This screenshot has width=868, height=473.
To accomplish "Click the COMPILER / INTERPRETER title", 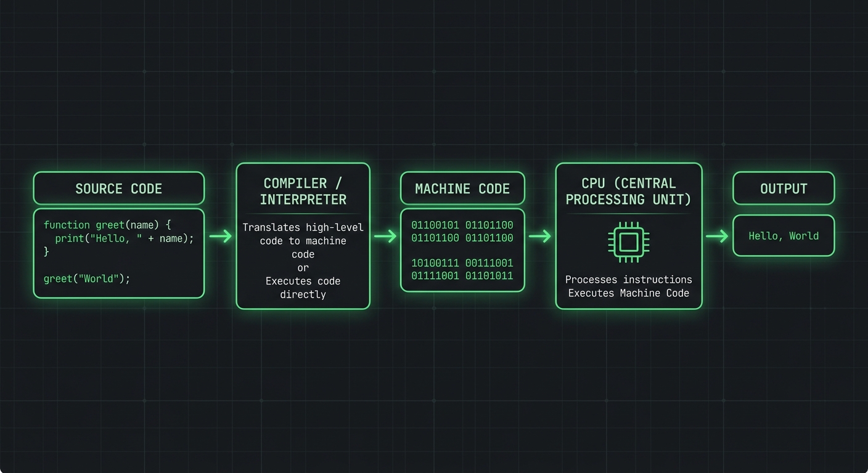I will 303,192.
